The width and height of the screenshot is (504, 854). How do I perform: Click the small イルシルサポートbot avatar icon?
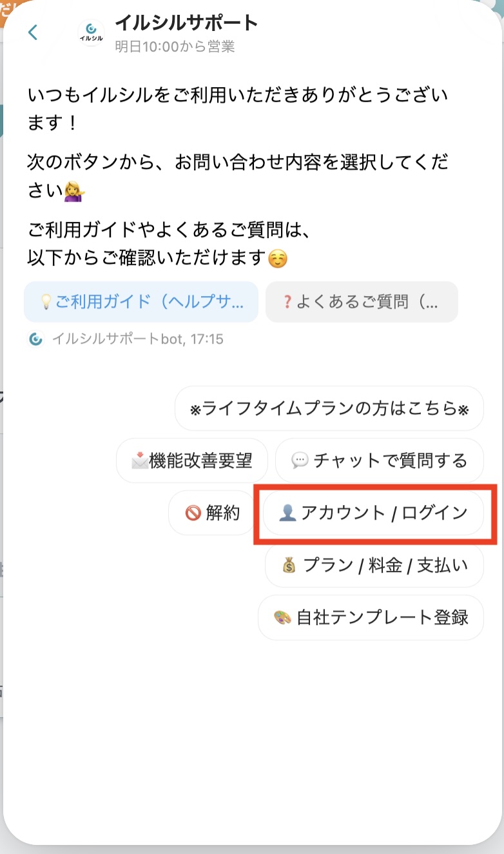pyautogui.click(x=36, y=339)
